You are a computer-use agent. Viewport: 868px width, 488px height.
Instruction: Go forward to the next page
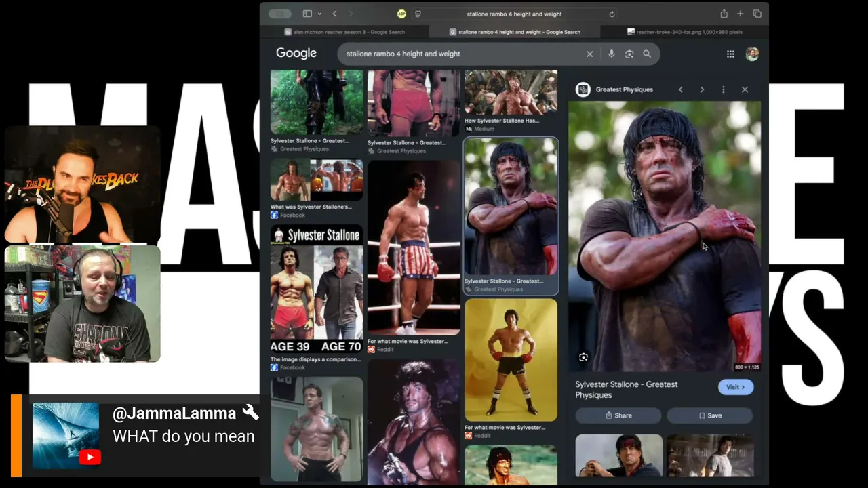(x=351, y=14)
